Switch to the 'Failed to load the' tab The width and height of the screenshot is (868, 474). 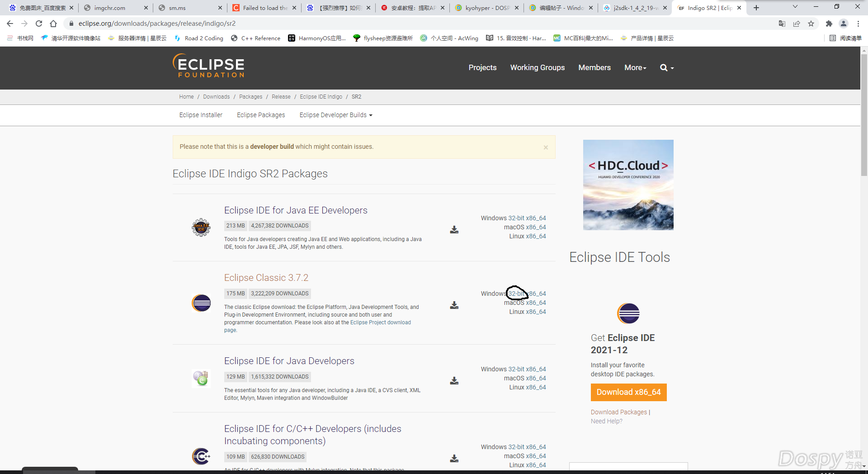264,8
